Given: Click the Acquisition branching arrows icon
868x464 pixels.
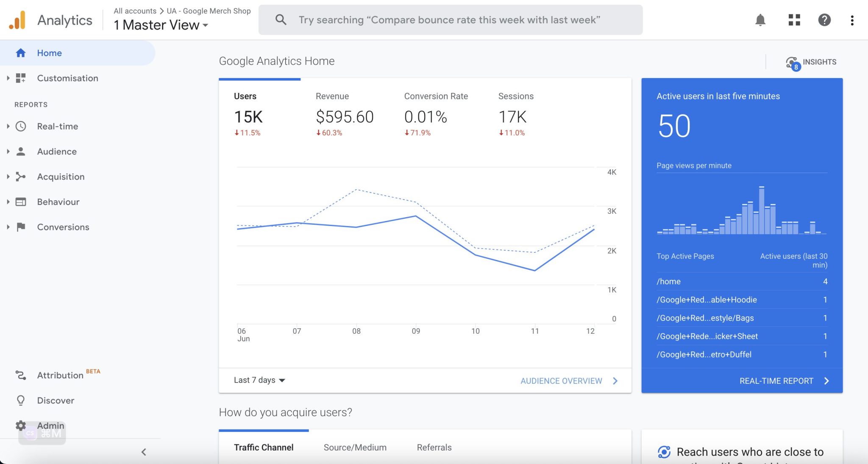Looking at the screenshot, I should (21, 176).
